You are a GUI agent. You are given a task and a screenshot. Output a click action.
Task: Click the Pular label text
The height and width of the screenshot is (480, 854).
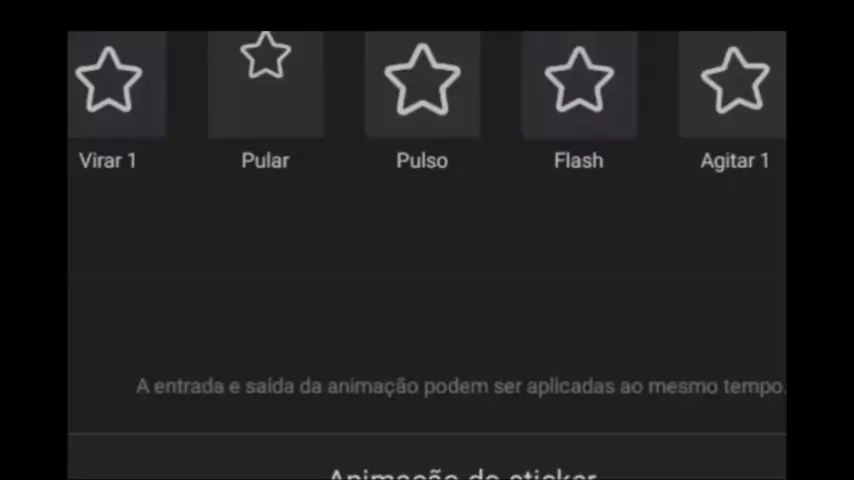[x=265, y=161]
